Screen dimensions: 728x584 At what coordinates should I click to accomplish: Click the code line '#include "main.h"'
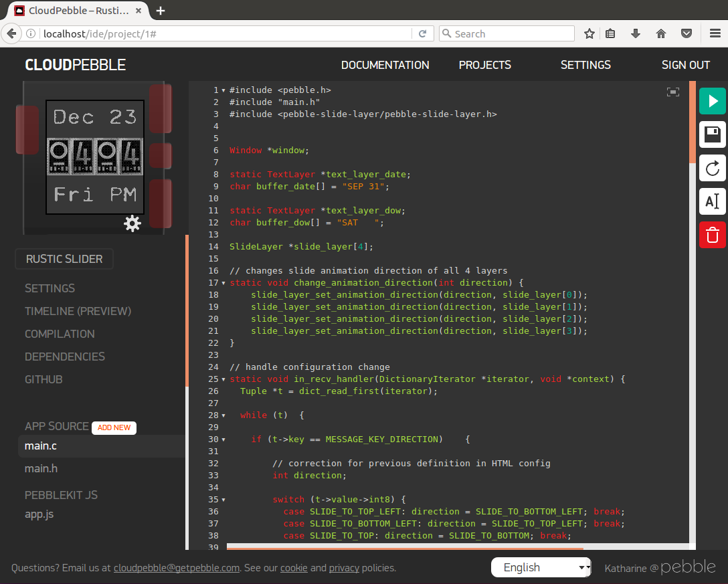tap(274, 102)
